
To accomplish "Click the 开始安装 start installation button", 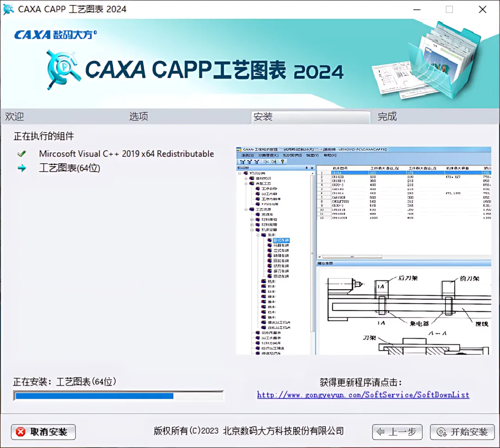I will pos(462,432).
